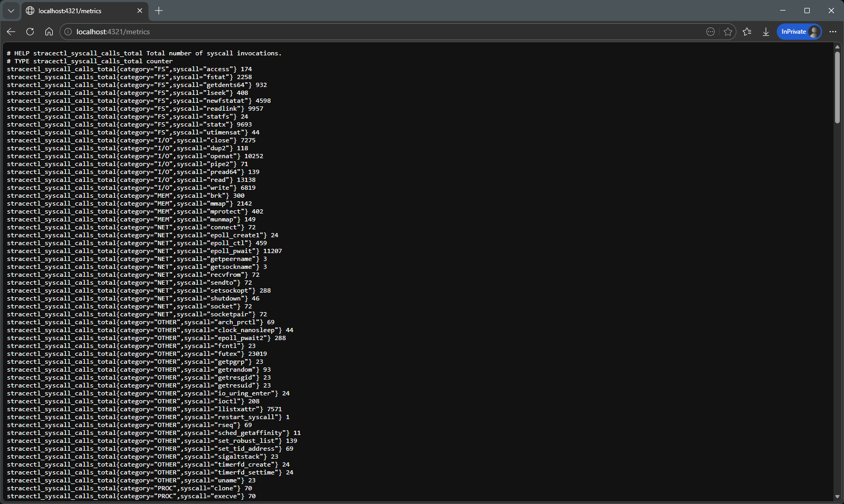Image resolution: width=844 pixels, height=504 pixels.
Task: Open the tab search dropdown
Action: pos(11,10)
